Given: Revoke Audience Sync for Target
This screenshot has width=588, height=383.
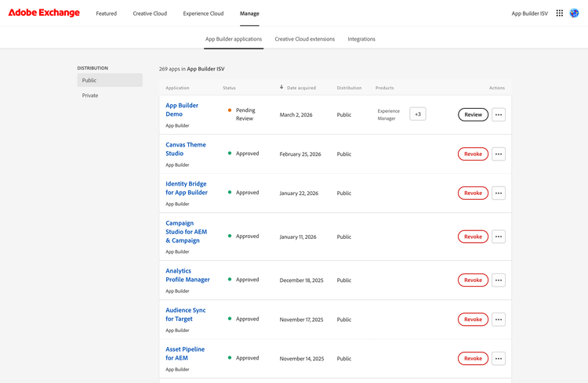Looking at the screenshot, I should tap(473, 320).
